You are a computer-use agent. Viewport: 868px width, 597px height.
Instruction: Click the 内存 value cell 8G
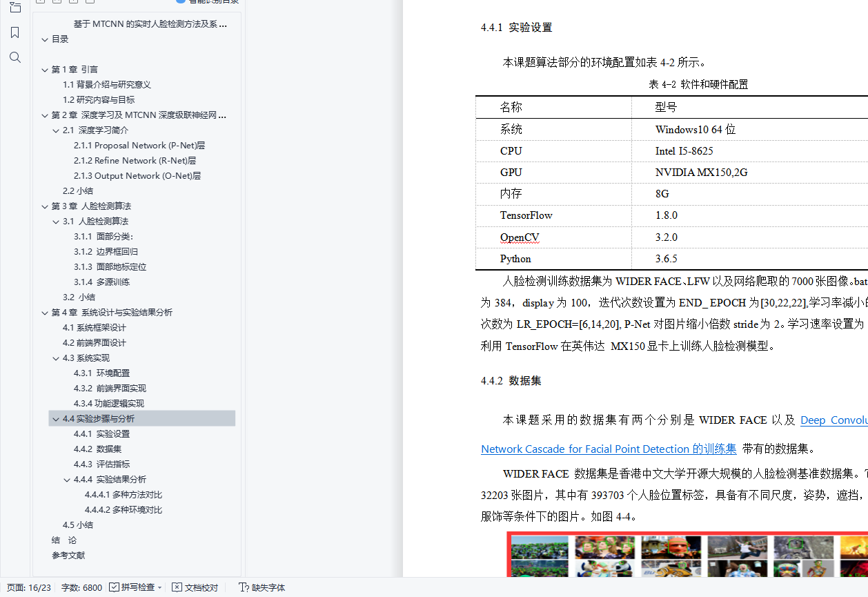coord(662,194)
